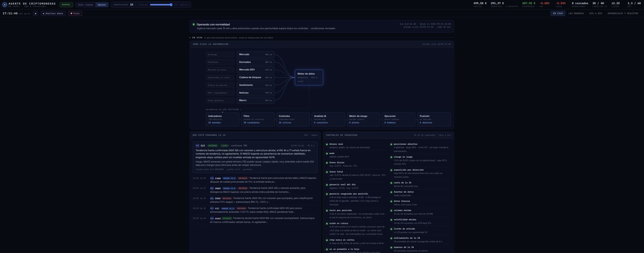The image size is (644, 253).
Task: Adjust the 'Agresividad' slider handle
Action: (171, 5)
